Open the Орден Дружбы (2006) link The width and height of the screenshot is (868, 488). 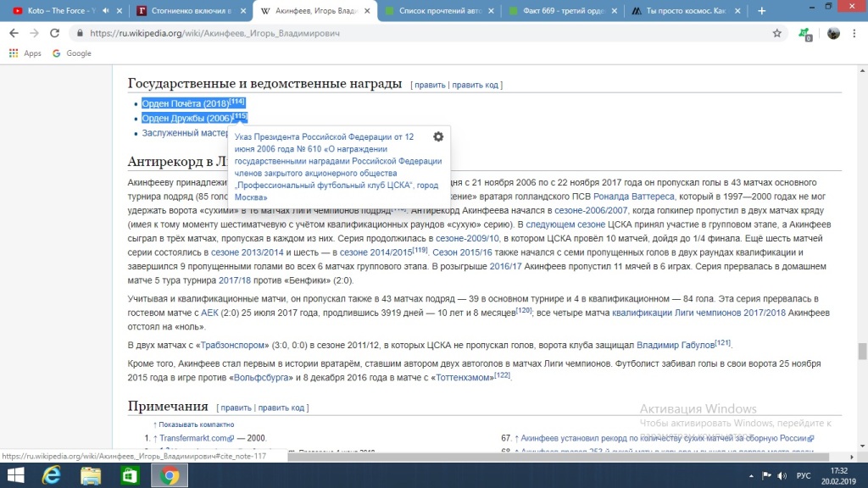tap(187, 118)
